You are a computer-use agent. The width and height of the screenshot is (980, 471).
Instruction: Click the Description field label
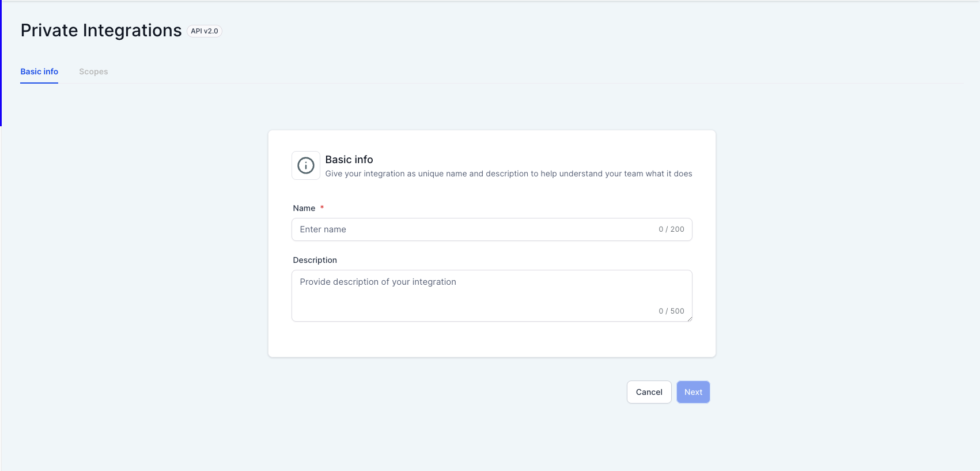click(x=315, y=260)
